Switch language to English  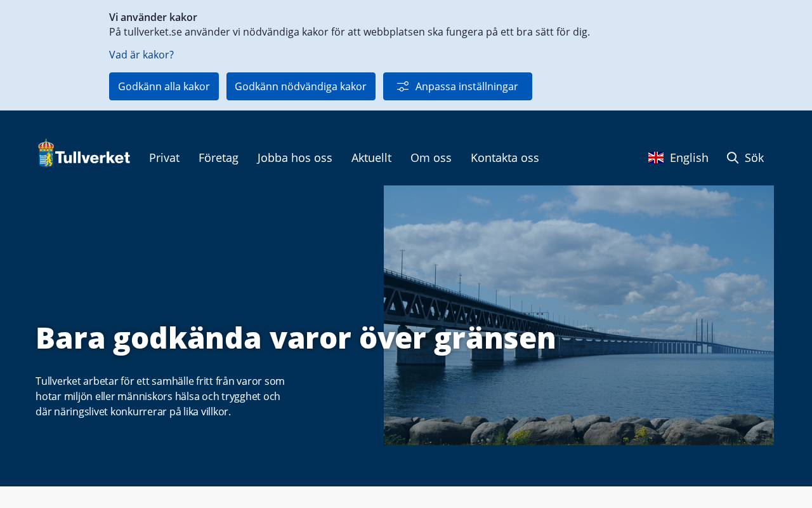pyautogui.click(x=689, y=157)
